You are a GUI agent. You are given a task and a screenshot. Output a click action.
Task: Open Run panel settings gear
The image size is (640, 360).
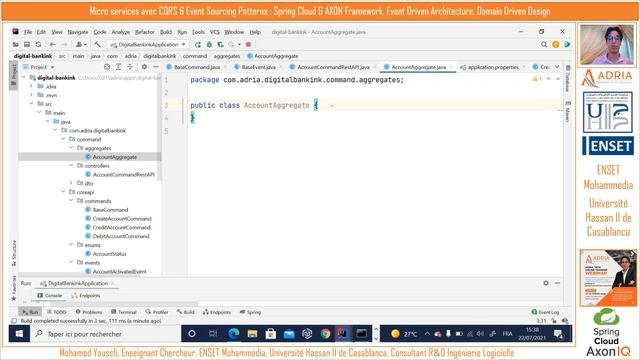coord(546,283)
